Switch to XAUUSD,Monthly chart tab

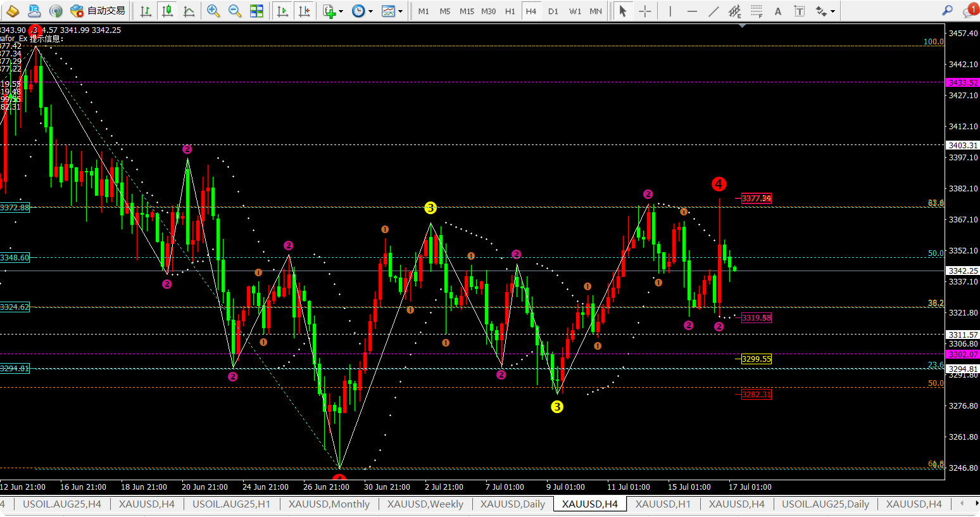[x=329, y=504]
